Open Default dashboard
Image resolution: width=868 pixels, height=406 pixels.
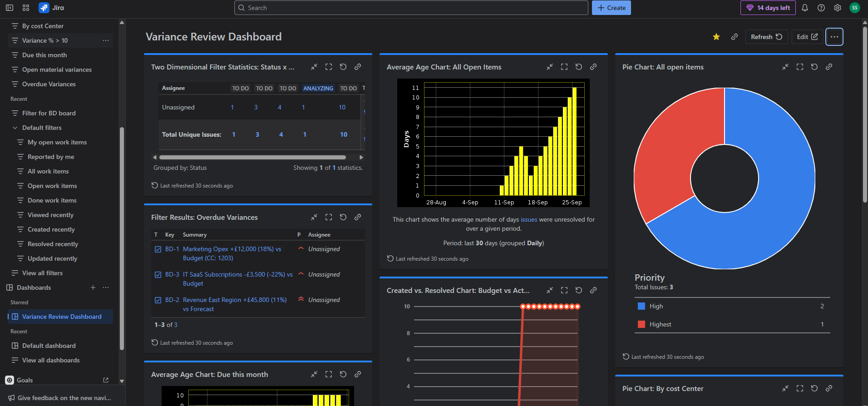(60, 346)
